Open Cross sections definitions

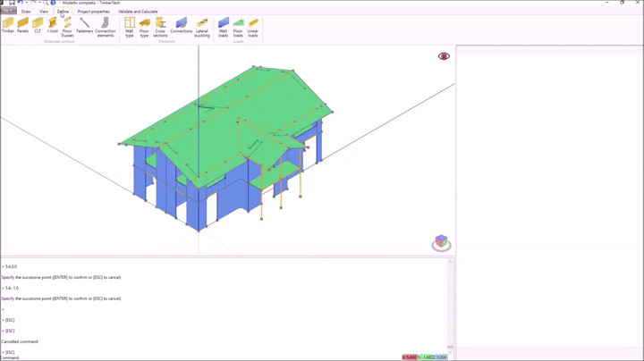click(160, 27)
